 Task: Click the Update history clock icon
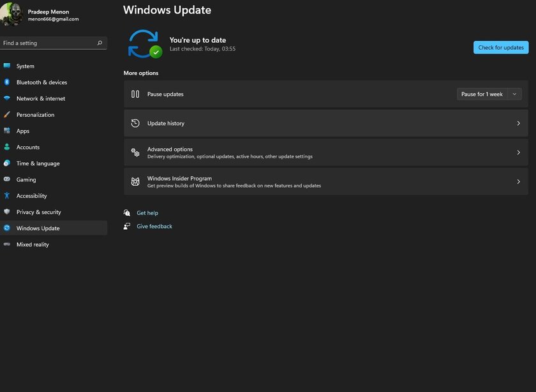(135, 123)
